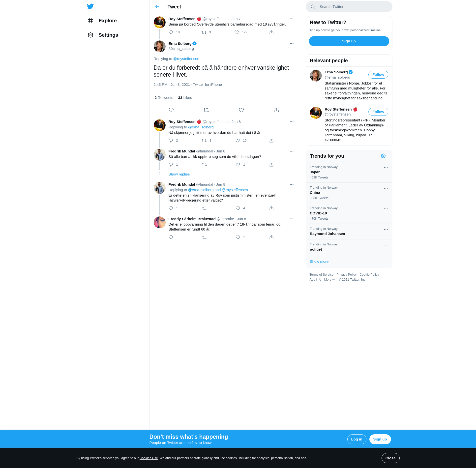Click Sign up in New to Twitter box

(349, 41)
